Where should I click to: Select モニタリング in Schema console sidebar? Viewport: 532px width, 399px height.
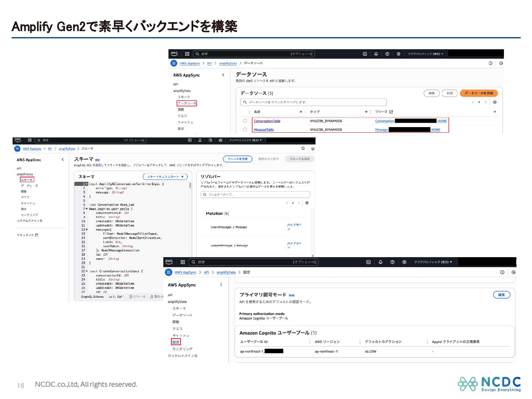click(x=30, y=215)
